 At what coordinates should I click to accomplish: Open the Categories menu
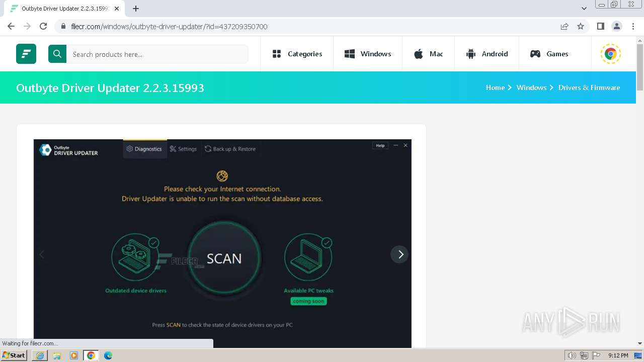pyautogui.click(x=297, y=54)
